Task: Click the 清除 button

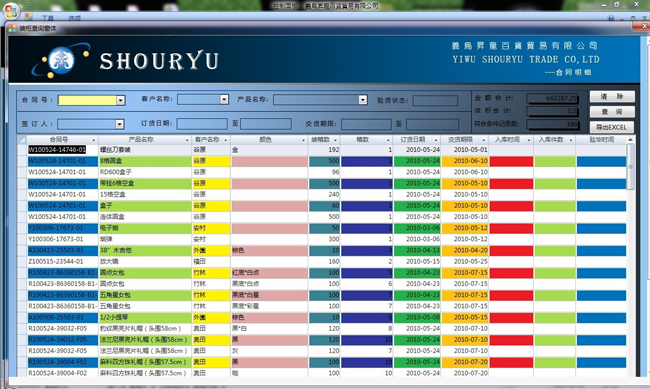Action: (x=612, y=97)
